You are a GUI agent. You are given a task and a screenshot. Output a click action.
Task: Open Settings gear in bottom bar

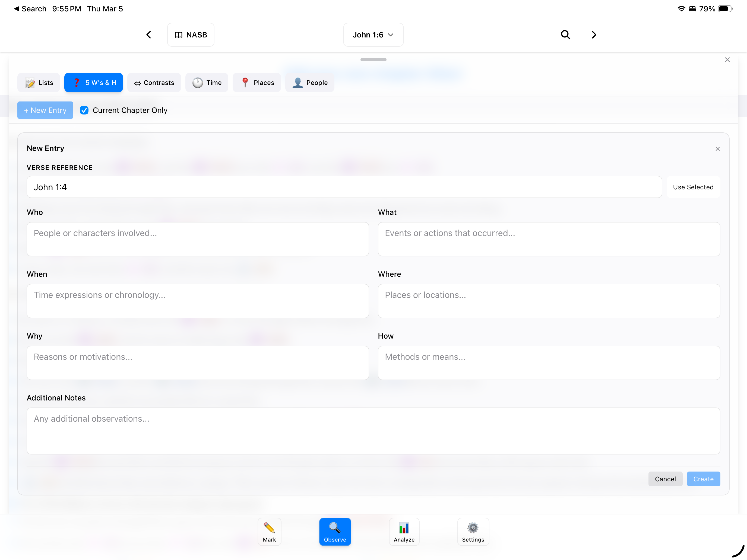(473, 531)
